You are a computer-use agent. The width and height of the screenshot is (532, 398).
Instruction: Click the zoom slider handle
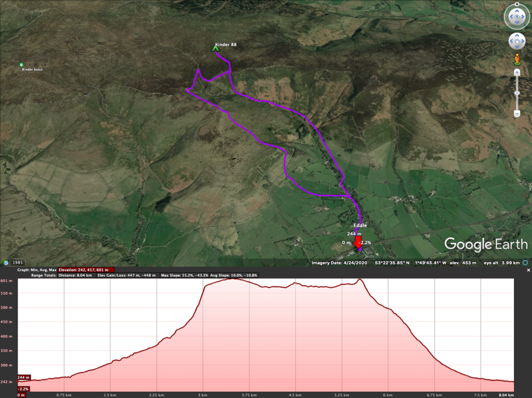(517, 93)
